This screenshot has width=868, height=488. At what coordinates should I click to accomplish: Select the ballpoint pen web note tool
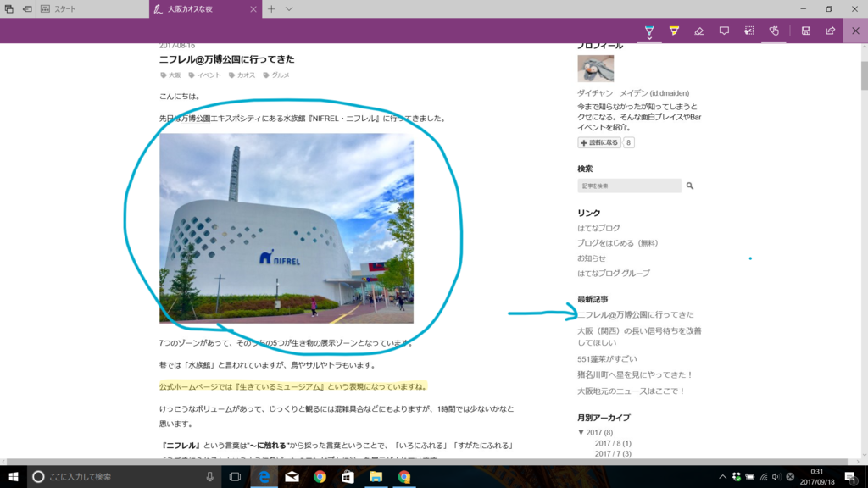click(648, 31)
